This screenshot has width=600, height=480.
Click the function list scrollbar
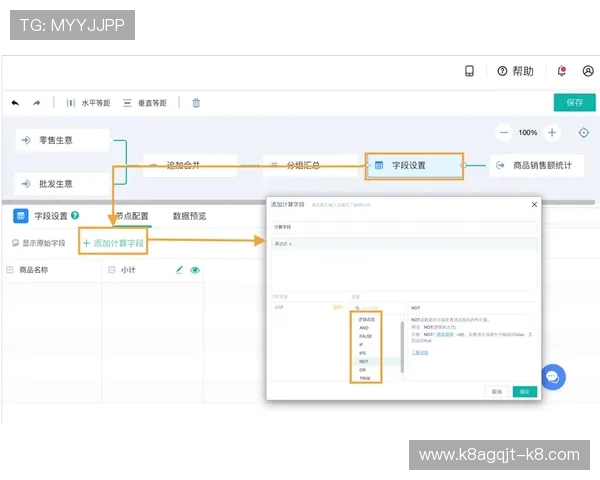(402, 347)
